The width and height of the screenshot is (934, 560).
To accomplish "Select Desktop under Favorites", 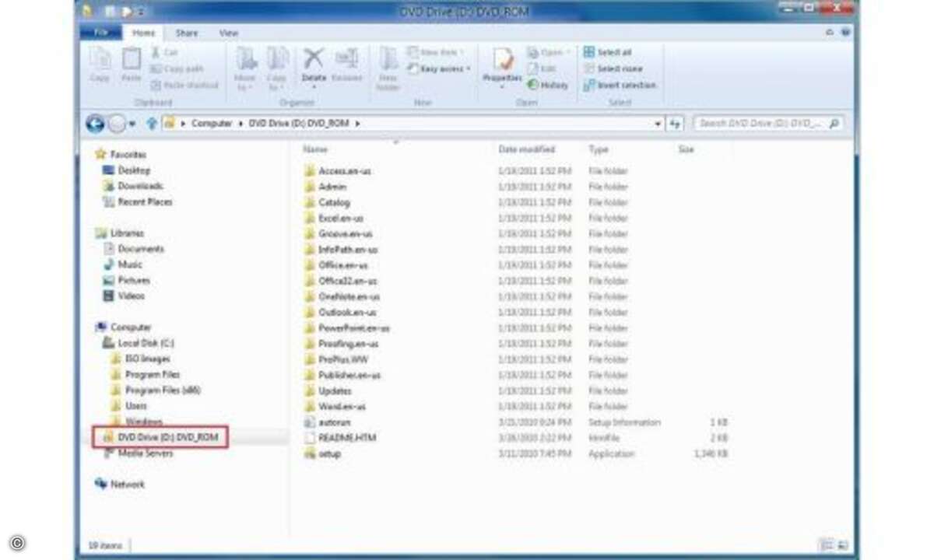I will [127, 170].
